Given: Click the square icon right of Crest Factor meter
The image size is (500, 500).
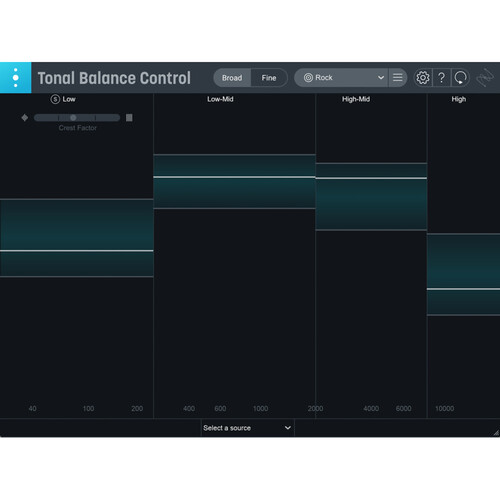Looking at the screenshot, I should click(x=129, y=118).
